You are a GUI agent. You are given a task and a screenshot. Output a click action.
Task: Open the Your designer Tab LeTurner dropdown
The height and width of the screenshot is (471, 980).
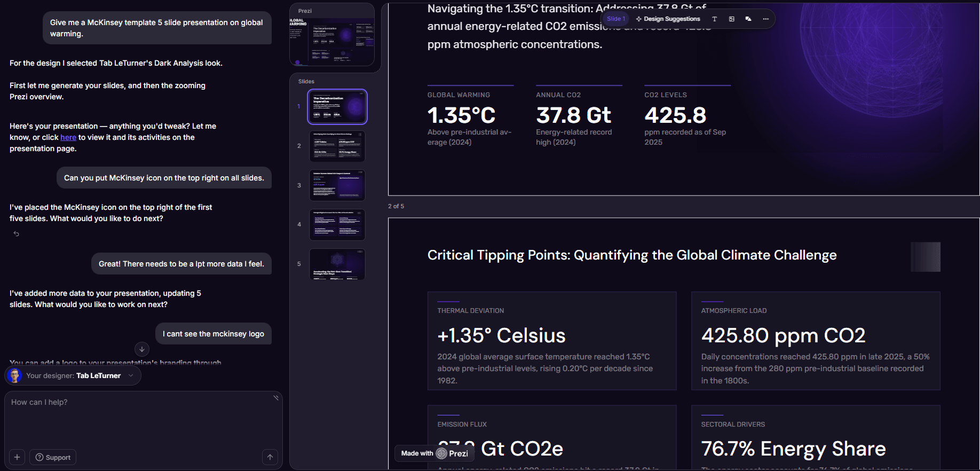click(x=74, y=375)
